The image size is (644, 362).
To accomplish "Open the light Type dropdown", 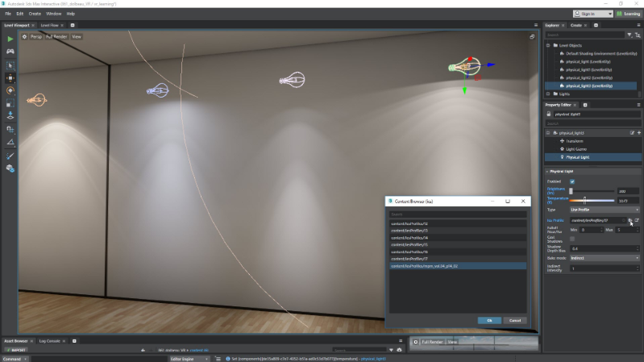I will click(x=605, y=210).
